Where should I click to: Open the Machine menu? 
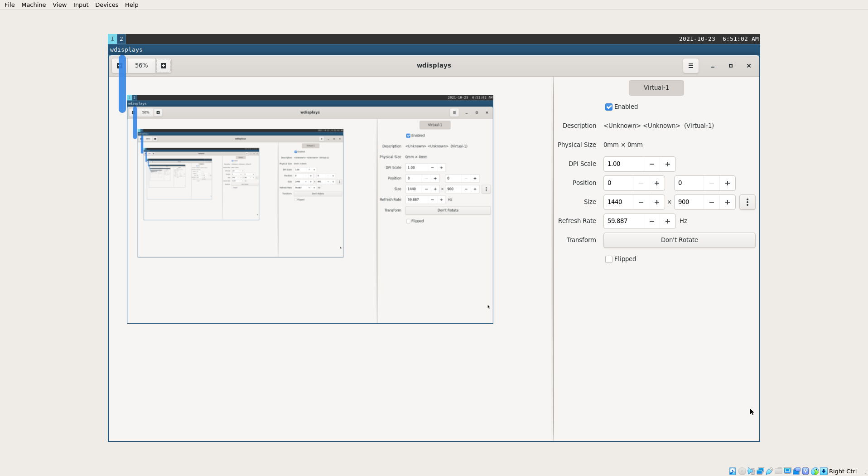pyautogui.click(x=34, y=5)
